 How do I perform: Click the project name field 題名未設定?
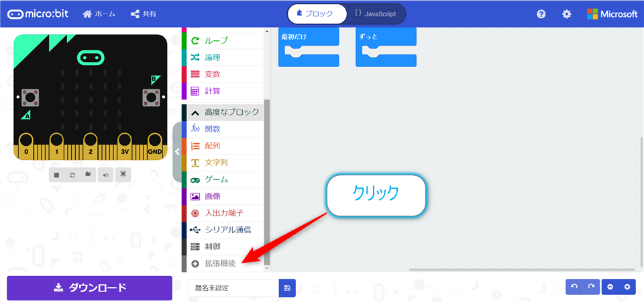(x=233, y=288)
